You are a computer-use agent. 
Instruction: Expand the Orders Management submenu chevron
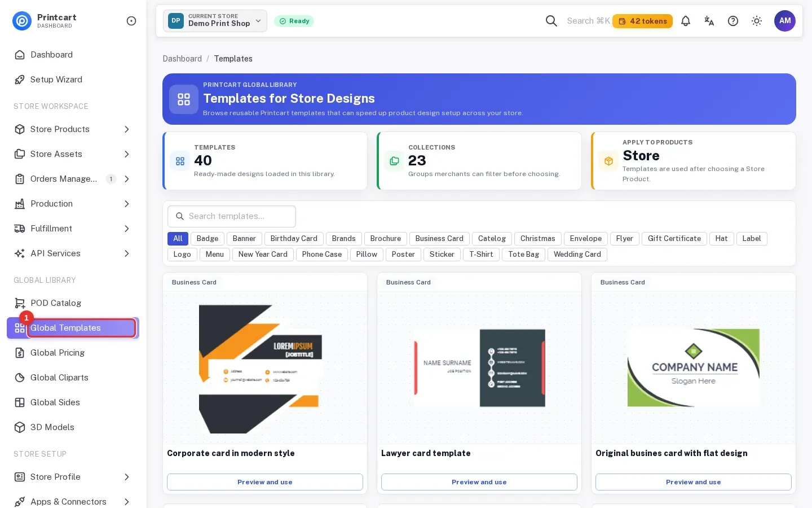pos(127,179)
